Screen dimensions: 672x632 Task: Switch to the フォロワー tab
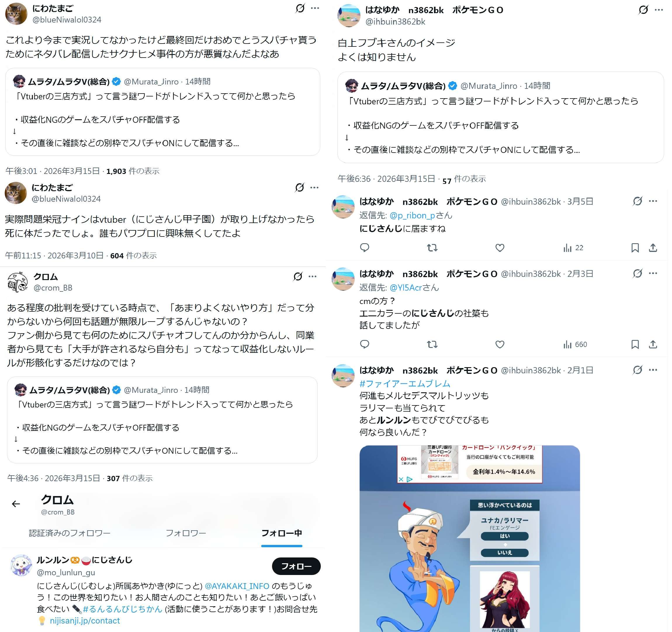point(186,533)
